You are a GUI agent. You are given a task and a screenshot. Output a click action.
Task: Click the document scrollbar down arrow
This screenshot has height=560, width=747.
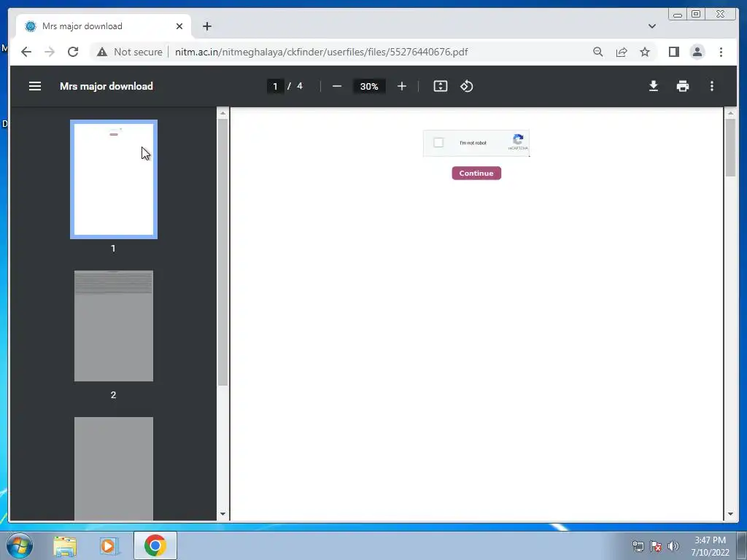tap(730, 514)
